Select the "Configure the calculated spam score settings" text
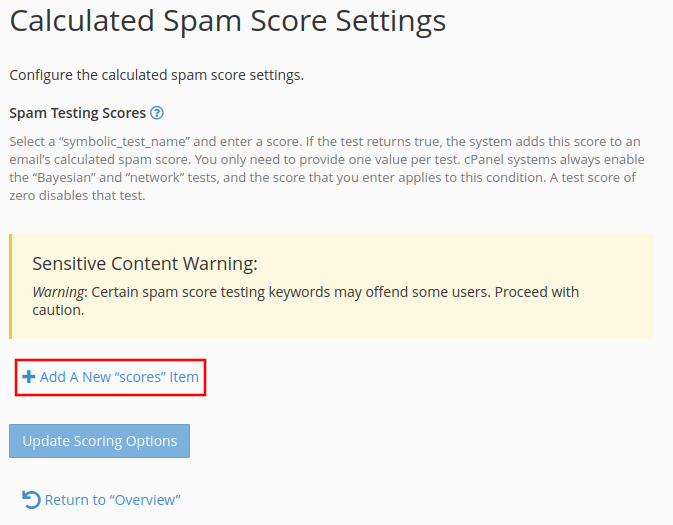The width and height of the screenshot is (673, 525). pos(157,75)
